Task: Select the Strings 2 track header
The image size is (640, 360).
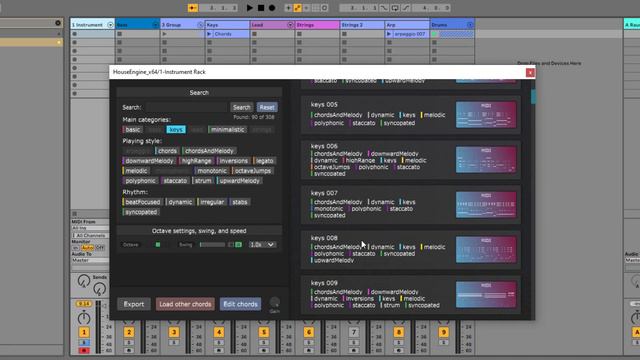Action: [x=362, y=25]
